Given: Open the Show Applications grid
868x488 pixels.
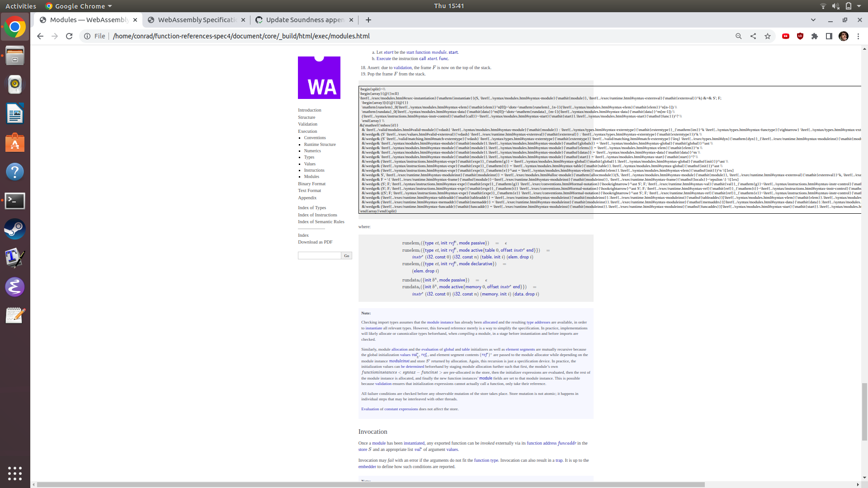Looking at the screenshot, I should pyautogui.click(x=15, y=474).
